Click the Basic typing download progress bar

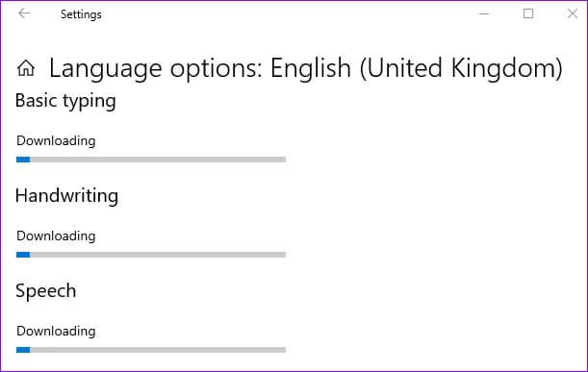point(151,160)
